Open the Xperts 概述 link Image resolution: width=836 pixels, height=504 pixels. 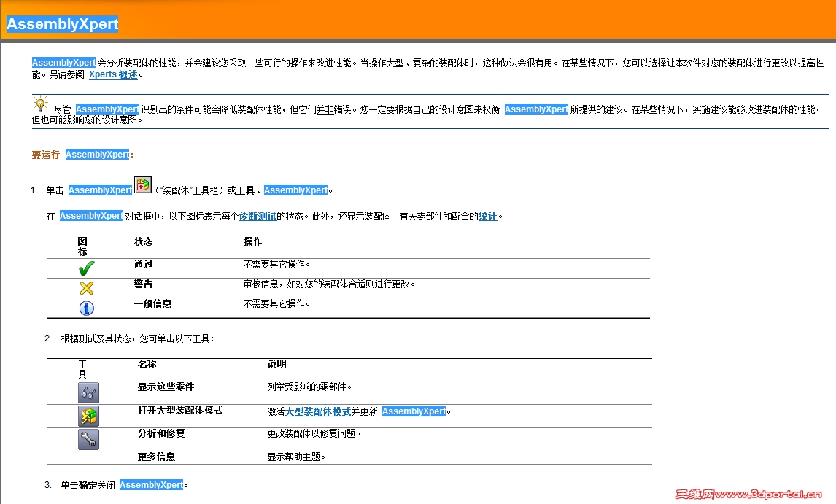tap(113, 74)
